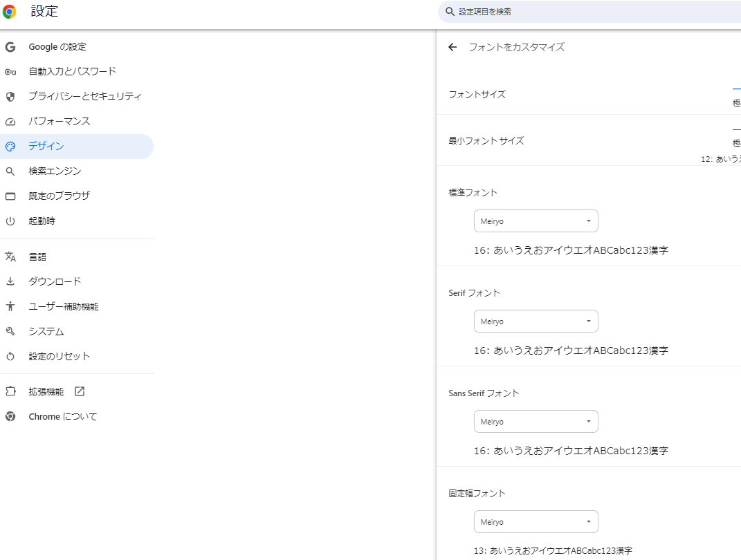Click the palette icon for デザイン
The width and height of the screenshot is (741, 560).
point(10,147)
